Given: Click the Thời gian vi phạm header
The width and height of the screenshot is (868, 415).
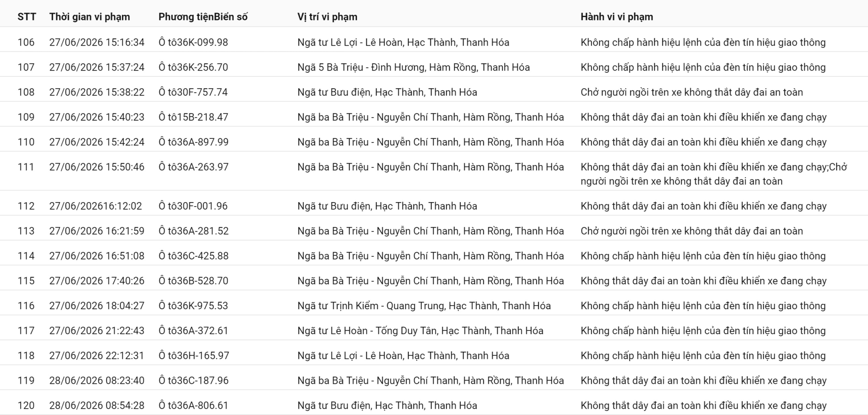Looking at the screenshot, I should pyautogui.click(x=90, y=17).
